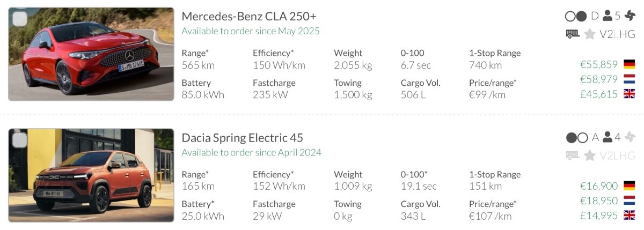Click the seats person icon for Dacia Spring
The image size is (644, 230).
tap(608, 138)
